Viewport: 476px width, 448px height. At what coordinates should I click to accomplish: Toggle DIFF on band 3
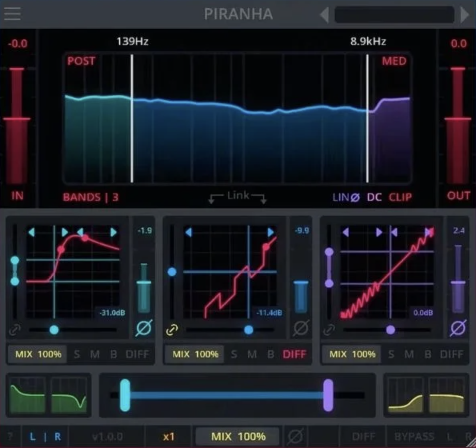click(x=452, y=354)
